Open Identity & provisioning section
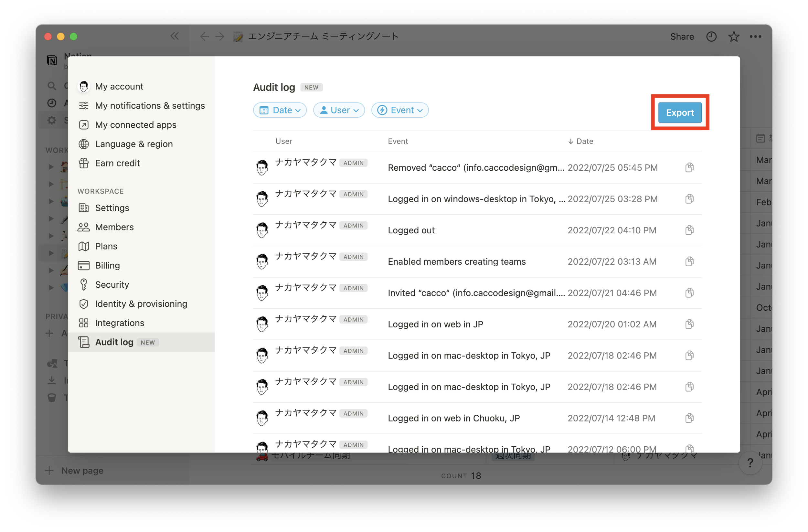The width and height of the screenshot is (808, 532). coord(141,303)
